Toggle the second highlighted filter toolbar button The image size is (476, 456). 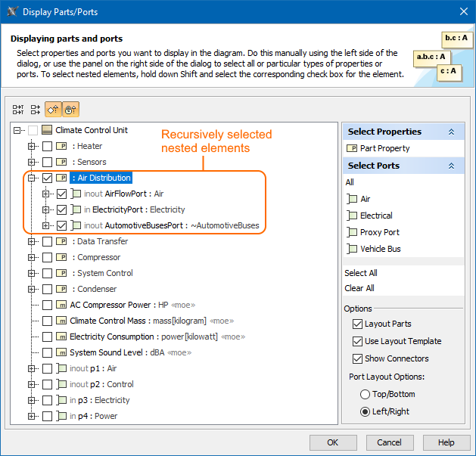70,109
